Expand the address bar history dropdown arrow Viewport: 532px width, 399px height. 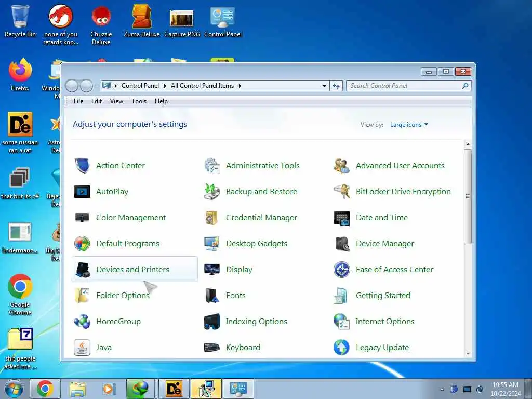pyautogui.click(x=324, y=86)
